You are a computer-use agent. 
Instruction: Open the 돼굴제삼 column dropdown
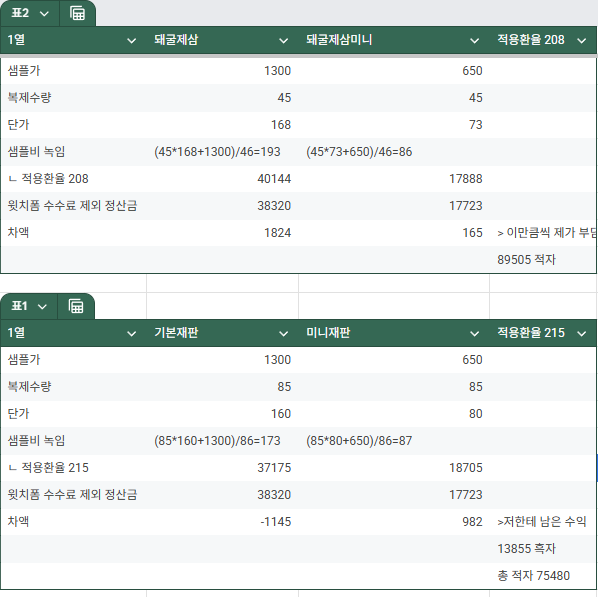coord(283,40)
